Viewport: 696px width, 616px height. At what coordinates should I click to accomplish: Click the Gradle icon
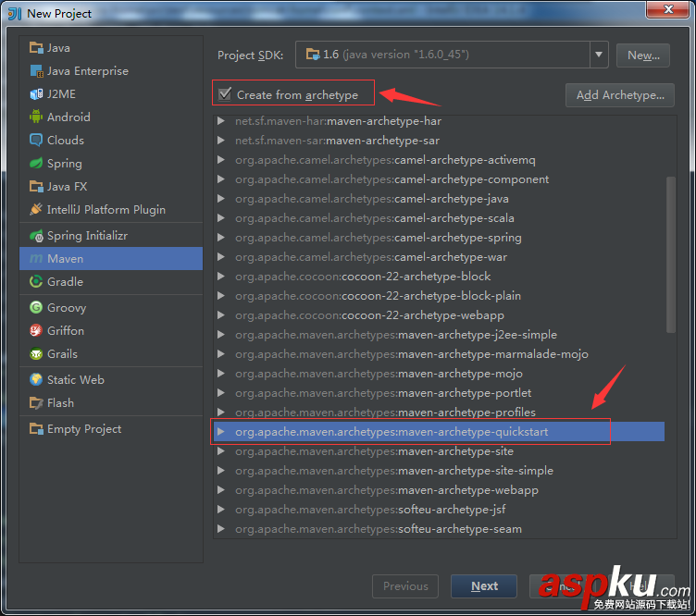coord(36,281)
